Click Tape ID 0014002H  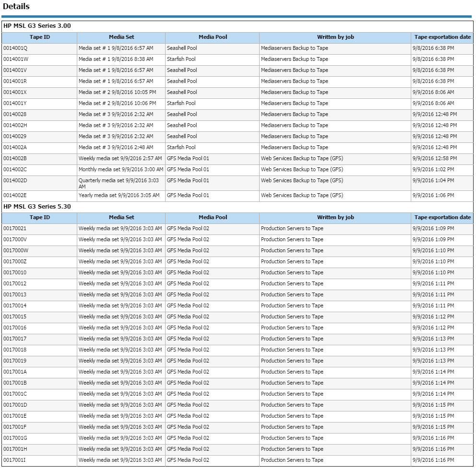click(39, 125)
